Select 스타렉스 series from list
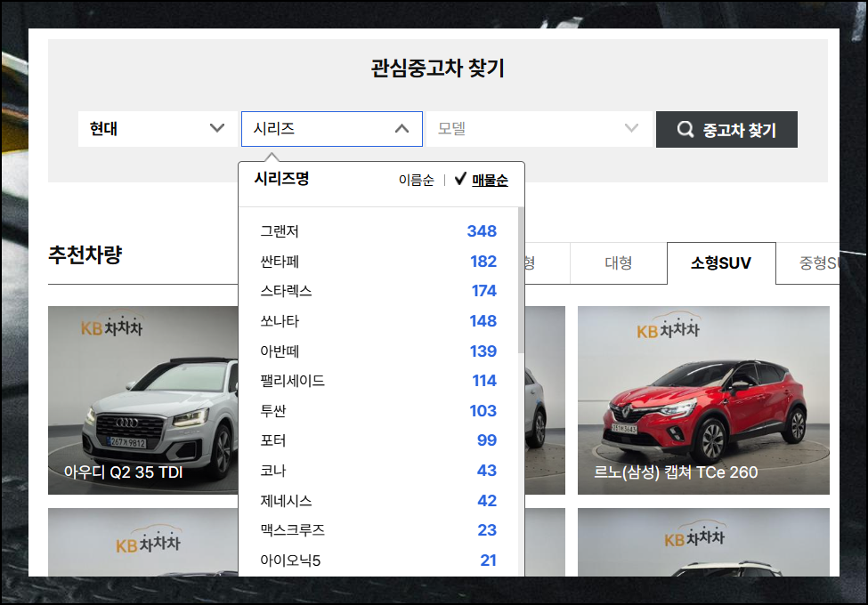The width and height of the screenshot is (868, 605). (x=378, y=291)
